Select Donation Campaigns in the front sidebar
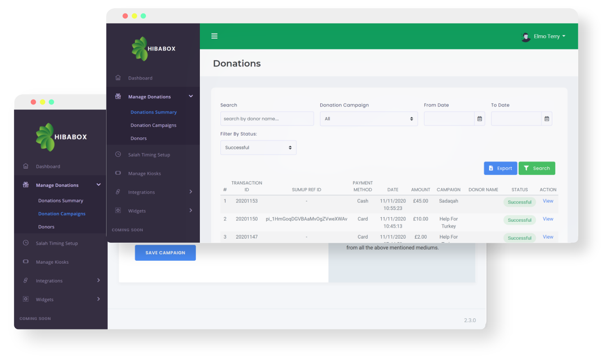 (153, 125)
